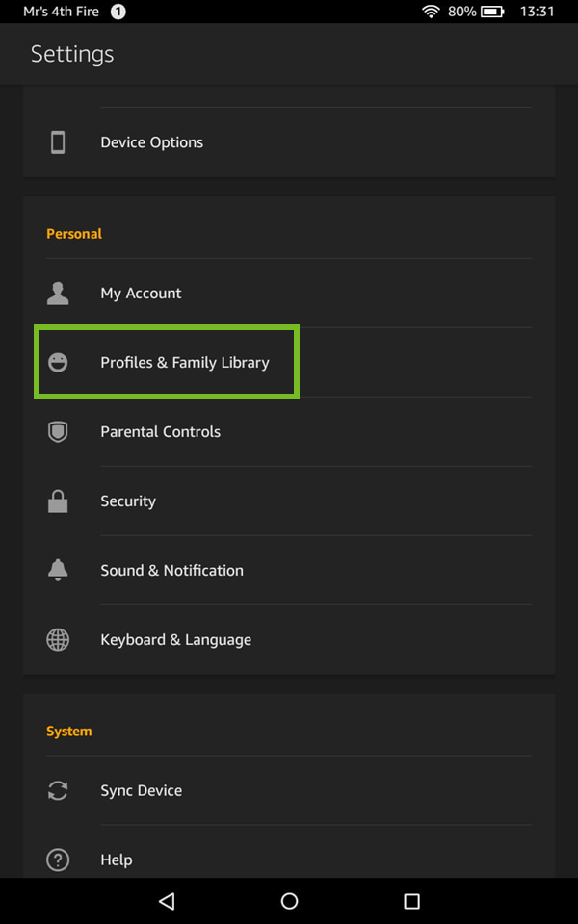Tap the Profiles & Family Library smiley icon

coord(58,362)
